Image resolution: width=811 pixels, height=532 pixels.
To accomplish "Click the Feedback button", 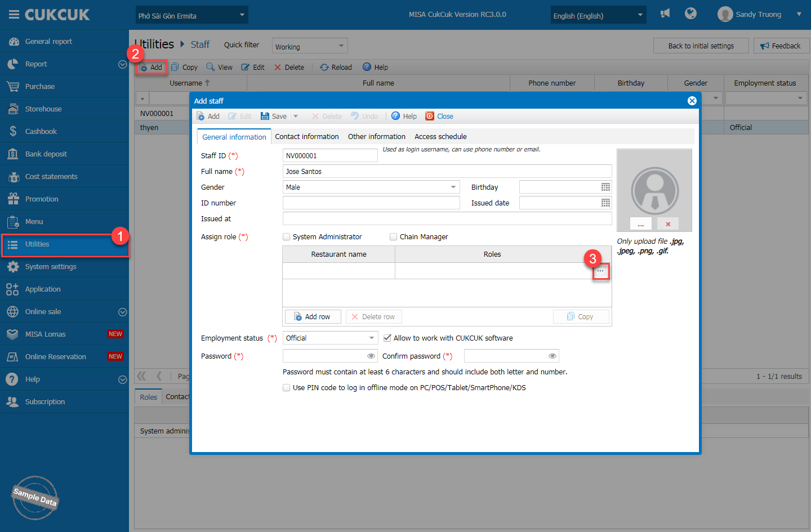I will point(781,46).
